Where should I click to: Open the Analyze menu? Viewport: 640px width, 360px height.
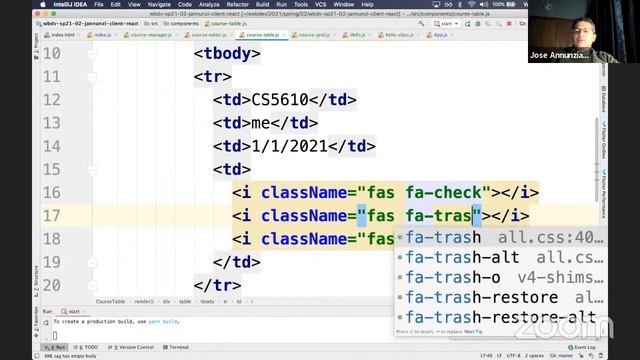click(x=209, y=4)
